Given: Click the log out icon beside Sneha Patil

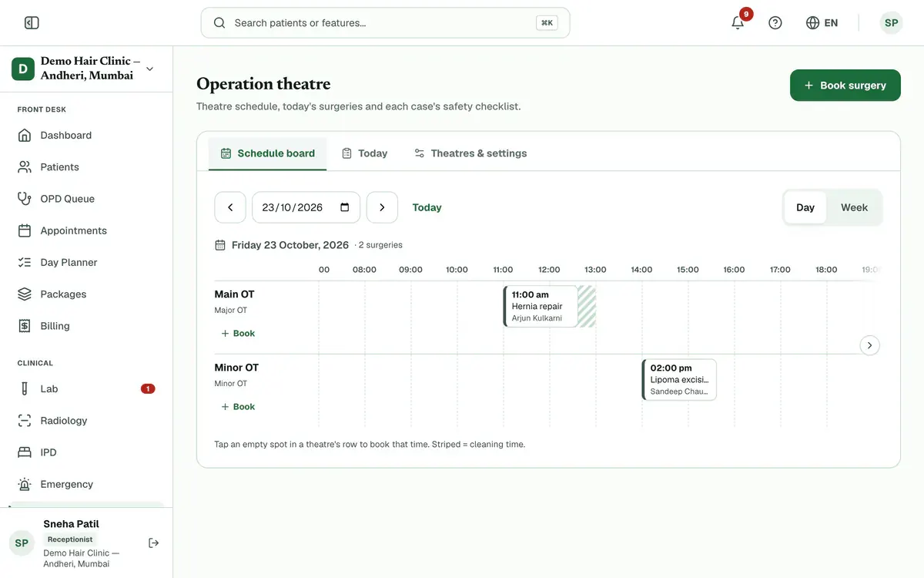Looking at the screenshot, I should [154, 543].
